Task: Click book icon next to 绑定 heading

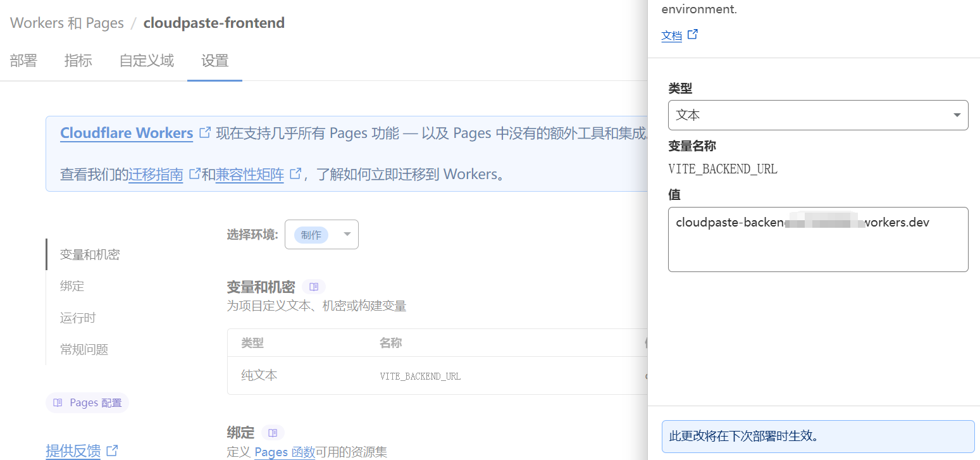Action: pyautogui.click(x=273, y=433)
